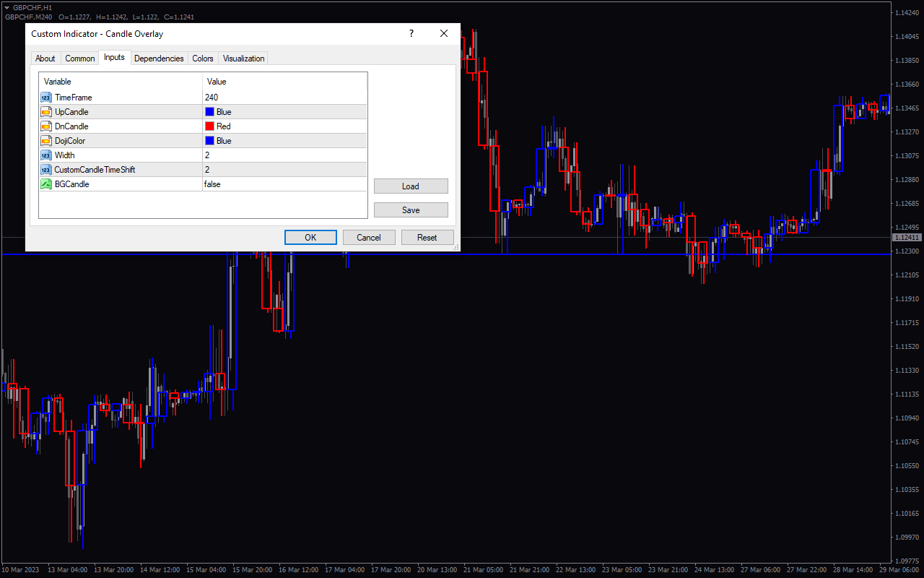This screenshot has height=578, width=924.
Task: Click the DnCandle red color swatch
Action: (x=210, y=126)
